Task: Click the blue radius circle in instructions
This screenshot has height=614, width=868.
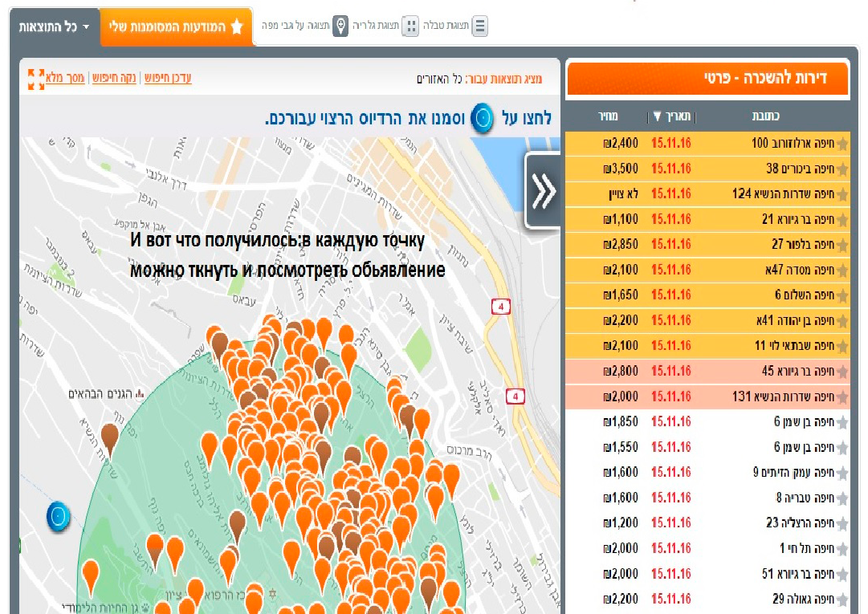Action: [483, 118]
